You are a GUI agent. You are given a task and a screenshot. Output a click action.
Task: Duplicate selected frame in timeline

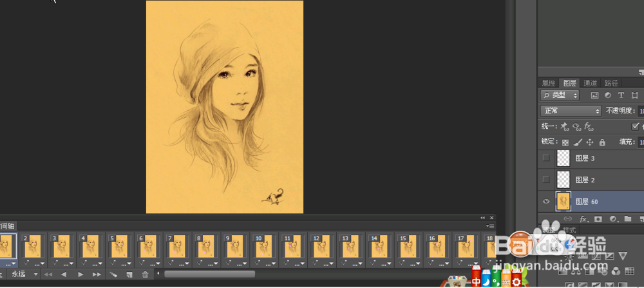[x=129, y=274]
